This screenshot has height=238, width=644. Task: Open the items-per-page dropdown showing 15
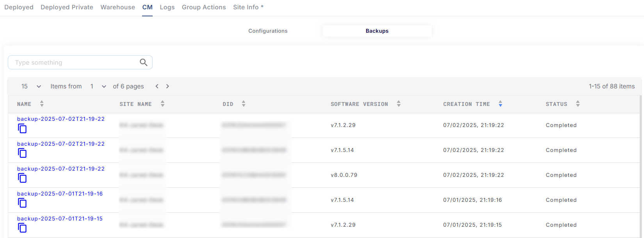coord(31,86)
